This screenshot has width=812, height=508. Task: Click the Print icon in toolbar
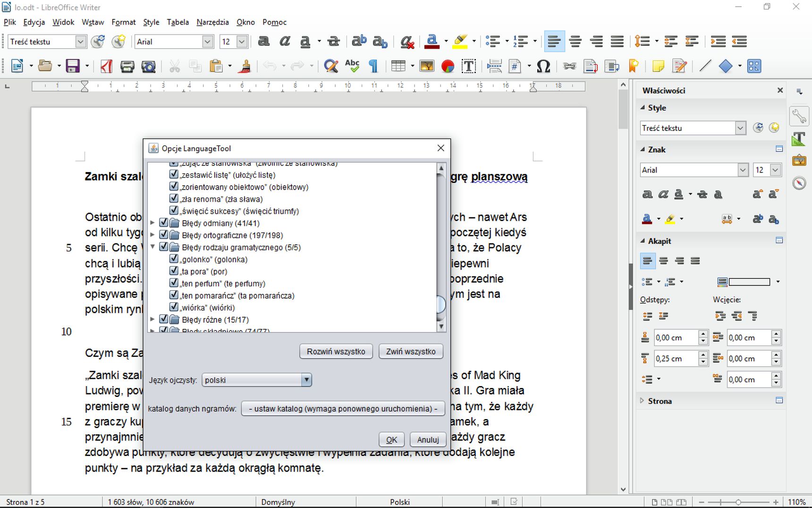127,66
